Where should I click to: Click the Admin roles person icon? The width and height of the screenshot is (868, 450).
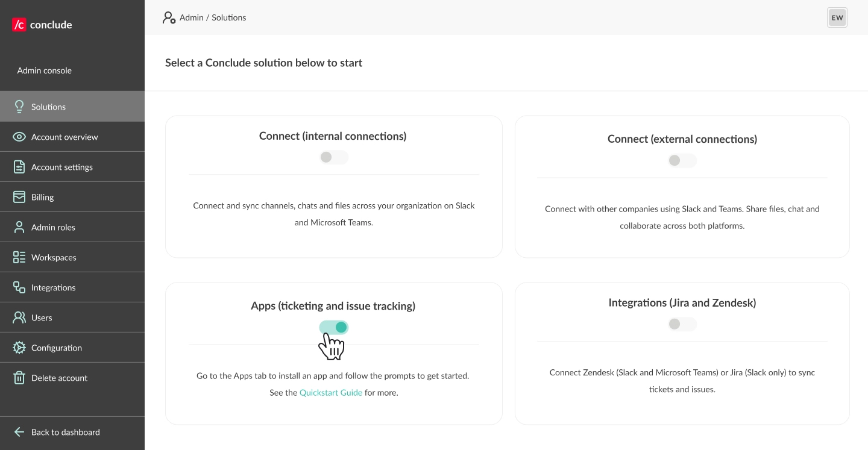[19, 227]
